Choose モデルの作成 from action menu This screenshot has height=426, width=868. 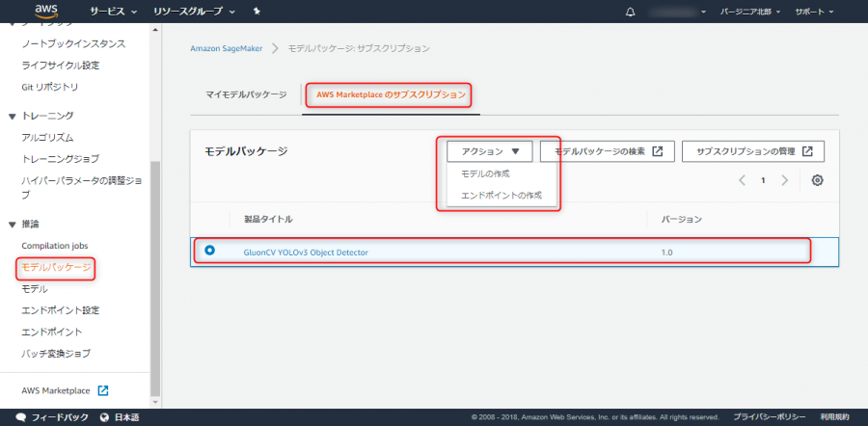485,173
